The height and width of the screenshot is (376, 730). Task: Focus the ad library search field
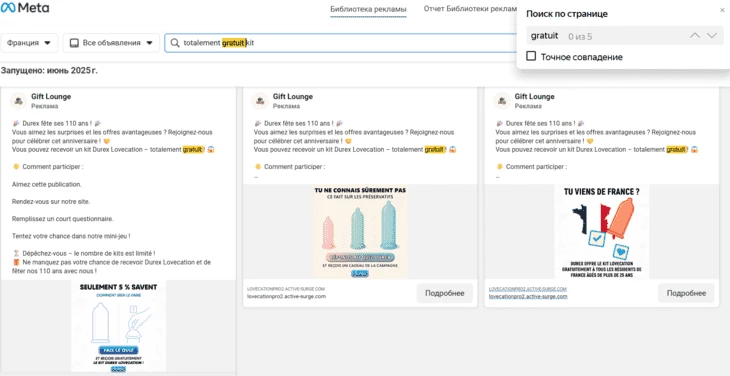pos(340,43)
